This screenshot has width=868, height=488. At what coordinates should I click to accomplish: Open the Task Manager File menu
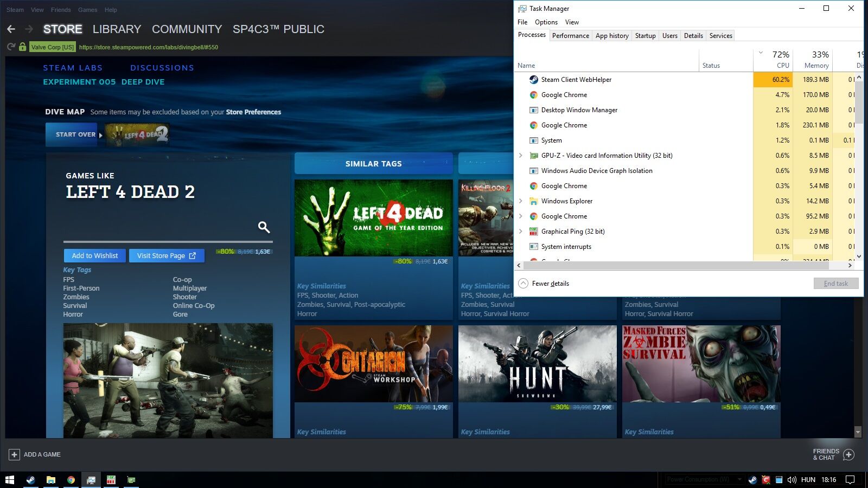coord(522,22)
